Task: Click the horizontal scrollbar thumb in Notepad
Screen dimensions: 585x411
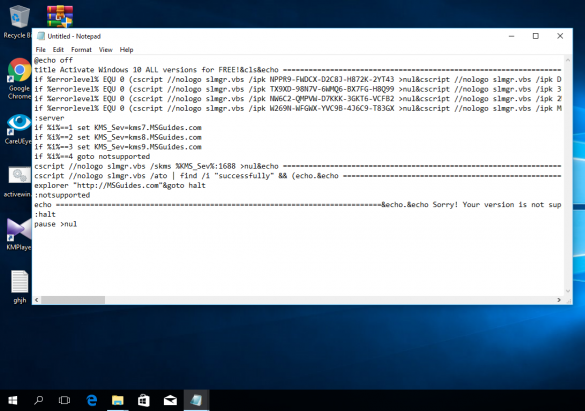Action: tap(73, 300)
